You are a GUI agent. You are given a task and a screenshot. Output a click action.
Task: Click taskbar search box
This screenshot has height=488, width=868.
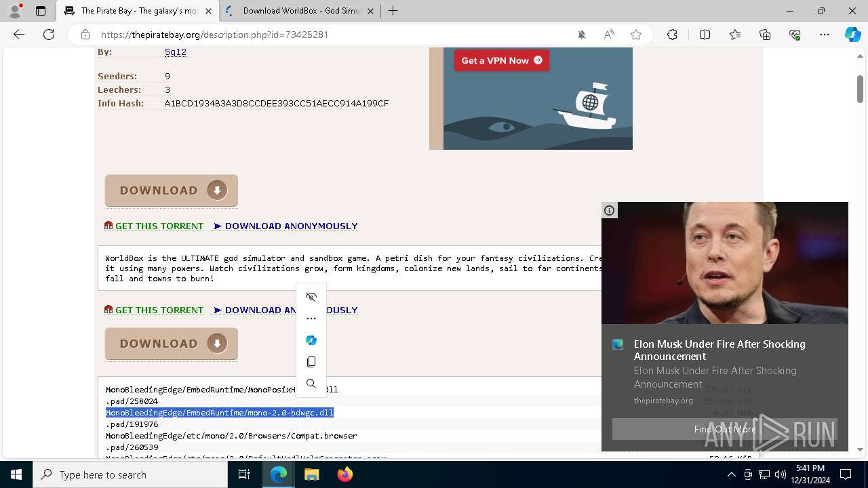tap(130, 475)
